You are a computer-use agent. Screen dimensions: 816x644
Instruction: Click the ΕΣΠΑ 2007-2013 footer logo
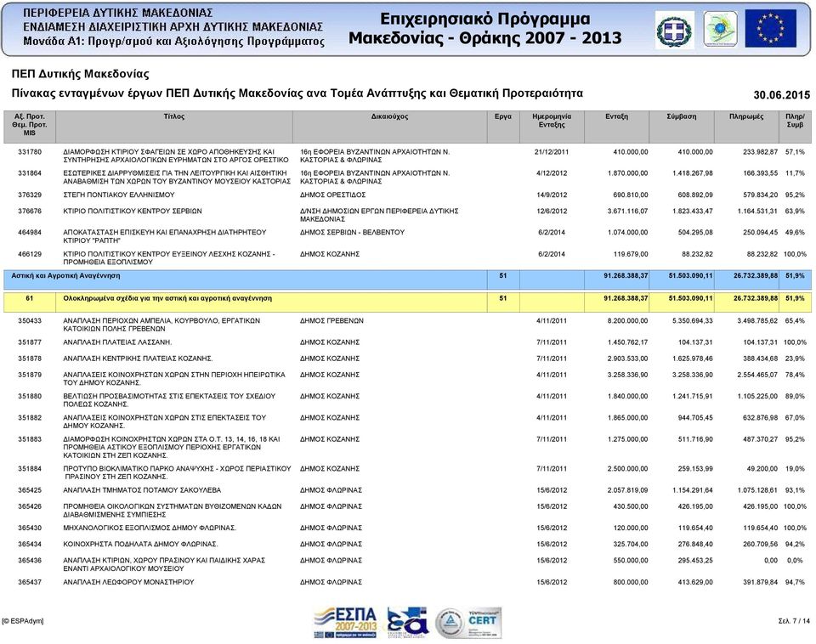[x=345, y=622]
